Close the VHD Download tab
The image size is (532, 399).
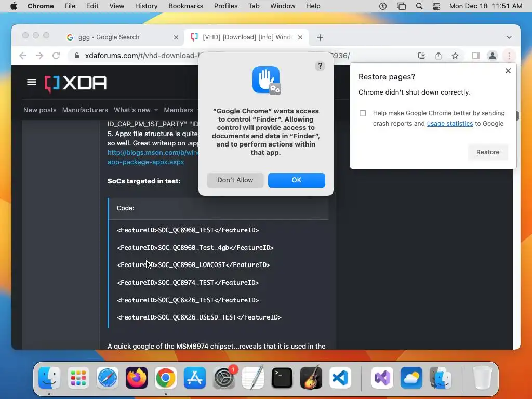(300, 37)
